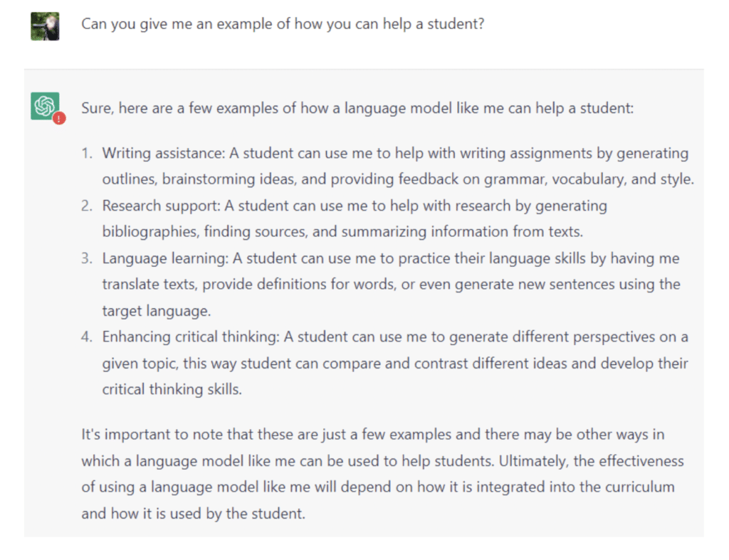Click list number 1 marker
Screen dimensions: 729x560
coord(86,153)
